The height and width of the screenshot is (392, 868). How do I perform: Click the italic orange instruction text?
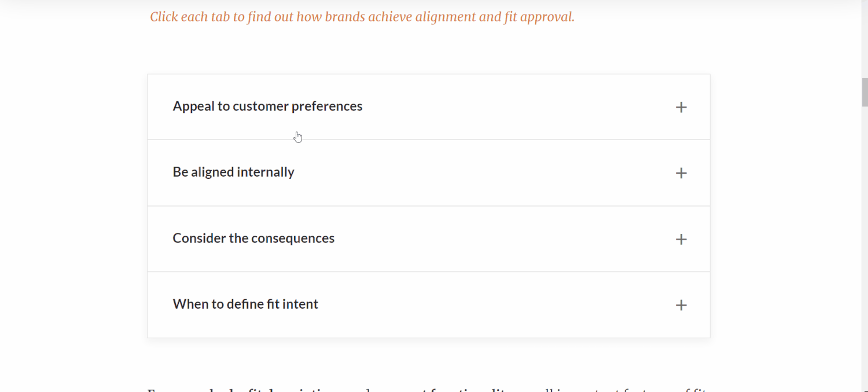coord(362,16)
